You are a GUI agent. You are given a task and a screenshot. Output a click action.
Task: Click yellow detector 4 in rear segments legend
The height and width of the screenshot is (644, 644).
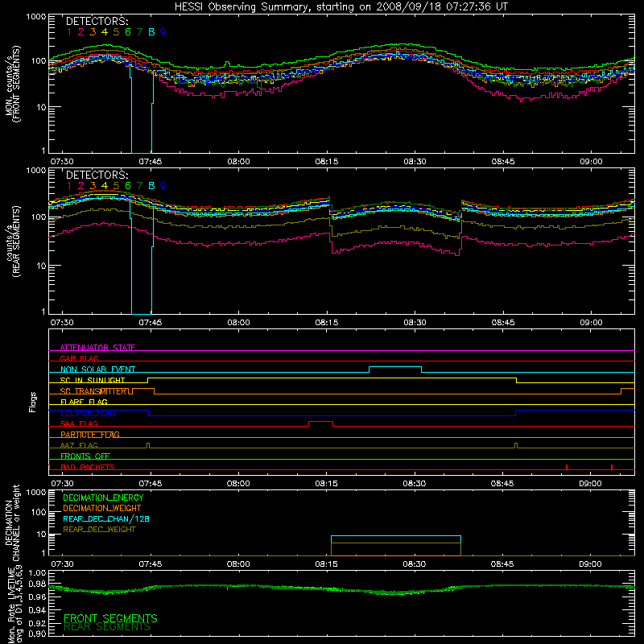(x=105, y=186)
